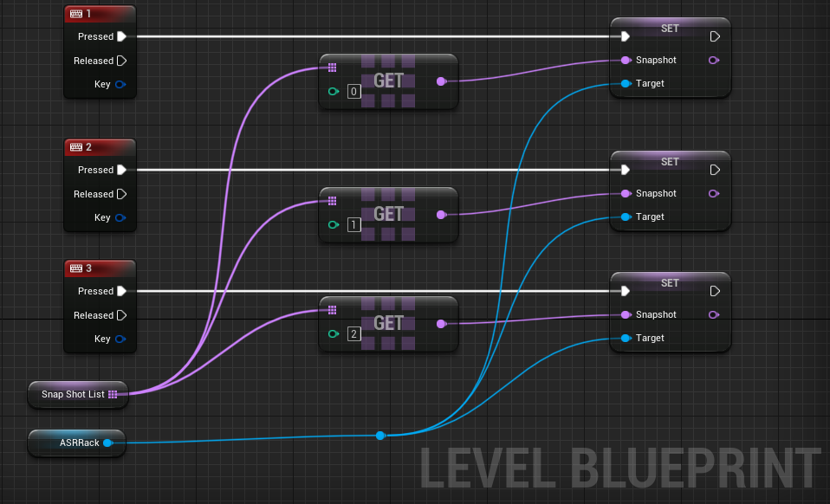This screenshot has width=830, height=504.
Task: Click Pressed exec pin on key 3 node
Action: (x=122, y=291)
